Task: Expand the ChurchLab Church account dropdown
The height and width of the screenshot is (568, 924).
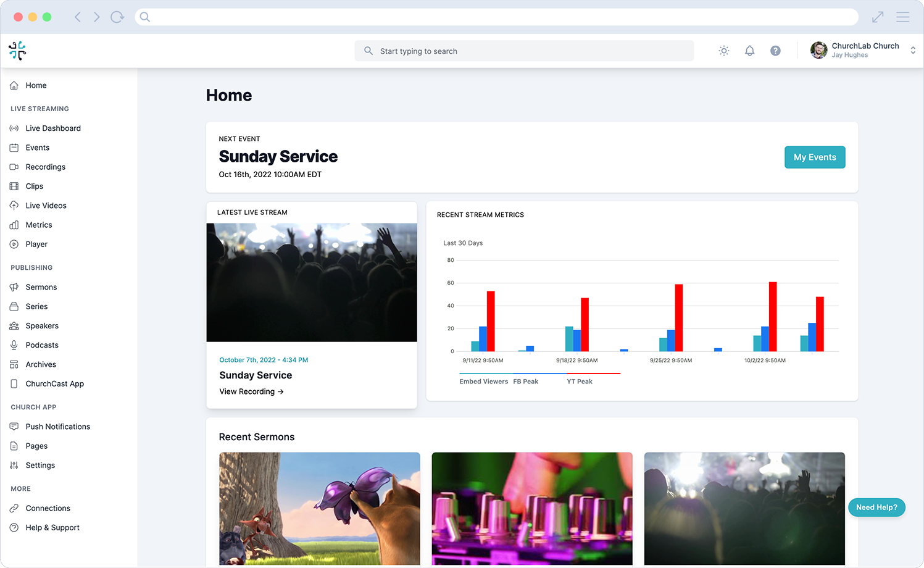Action: click(x=912, y=51)
